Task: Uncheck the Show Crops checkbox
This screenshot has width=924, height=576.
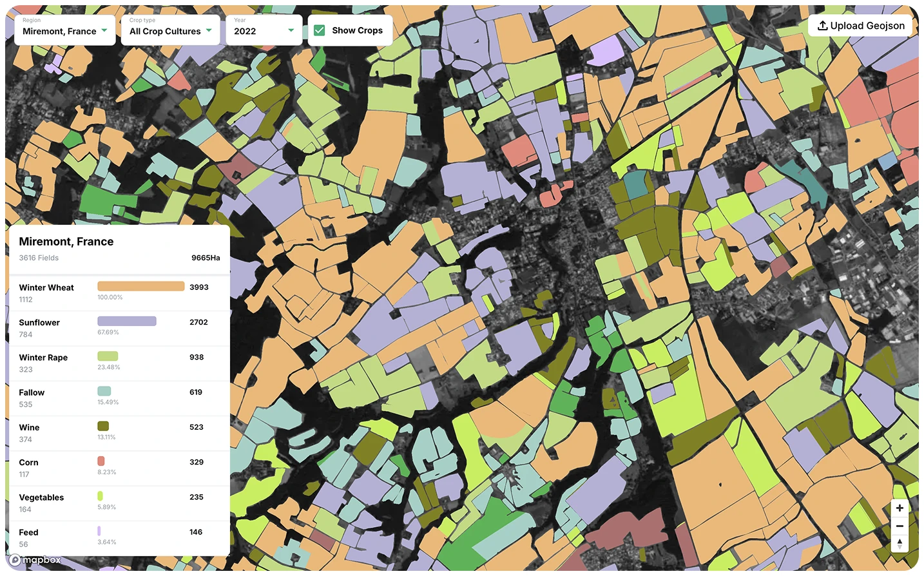Action: pos(320,30)
